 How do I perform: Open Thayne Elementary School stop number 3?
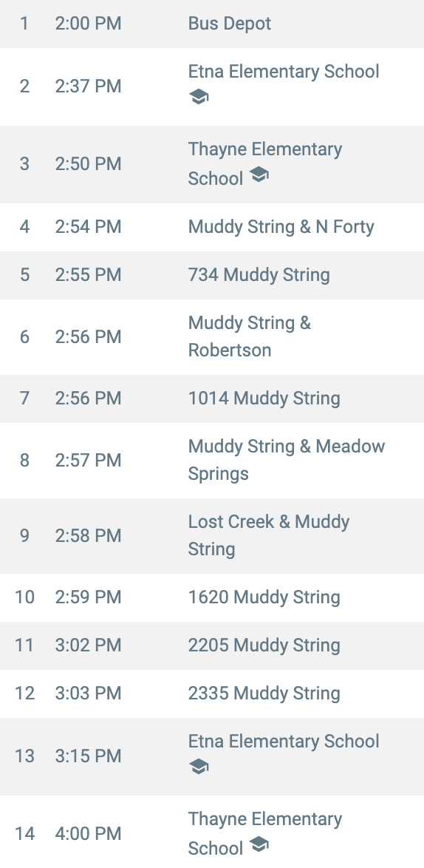point(212,164)
